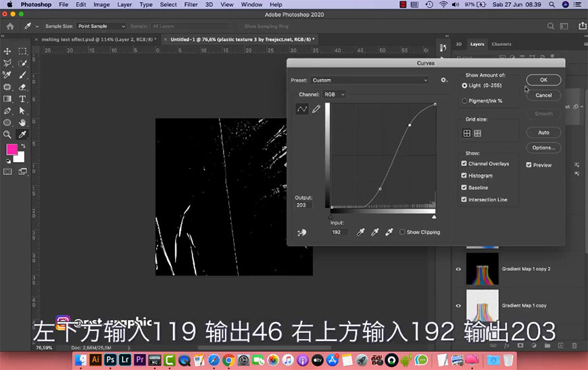Click the white background color swatch

coord(20,158)
